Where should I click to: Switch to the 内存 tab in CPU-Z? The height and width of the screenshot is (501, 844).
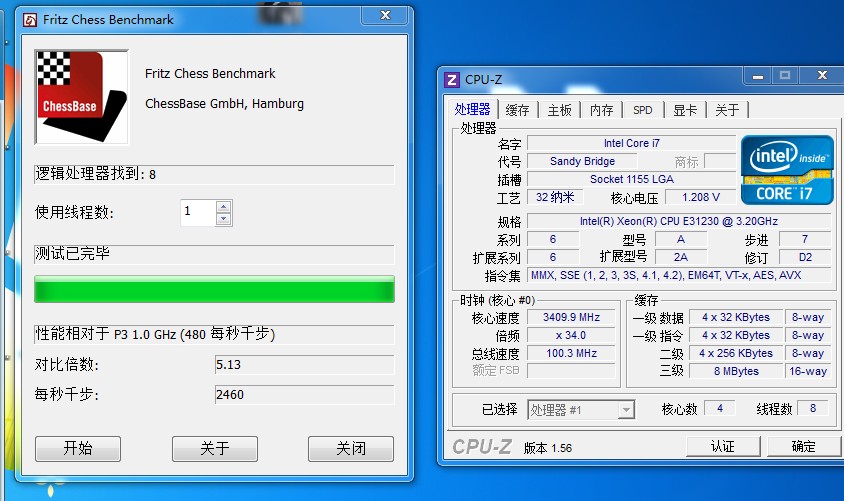coord(601,110)
